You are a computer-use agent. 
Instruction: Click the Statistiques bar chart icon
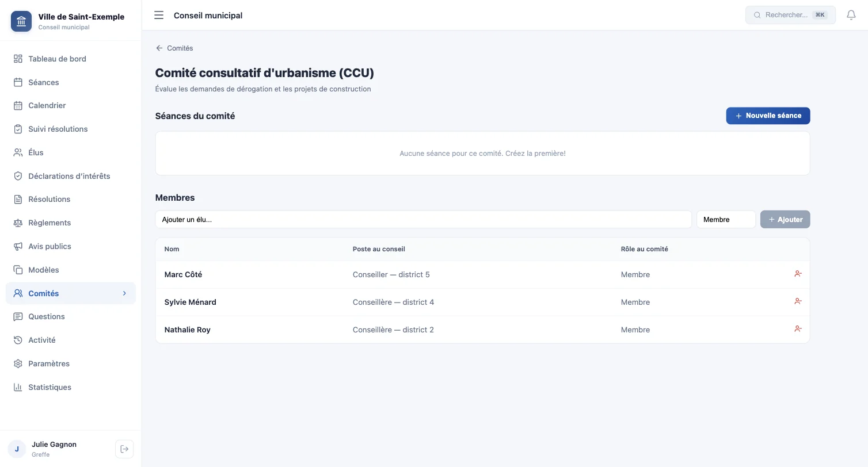tap(18, 387)
